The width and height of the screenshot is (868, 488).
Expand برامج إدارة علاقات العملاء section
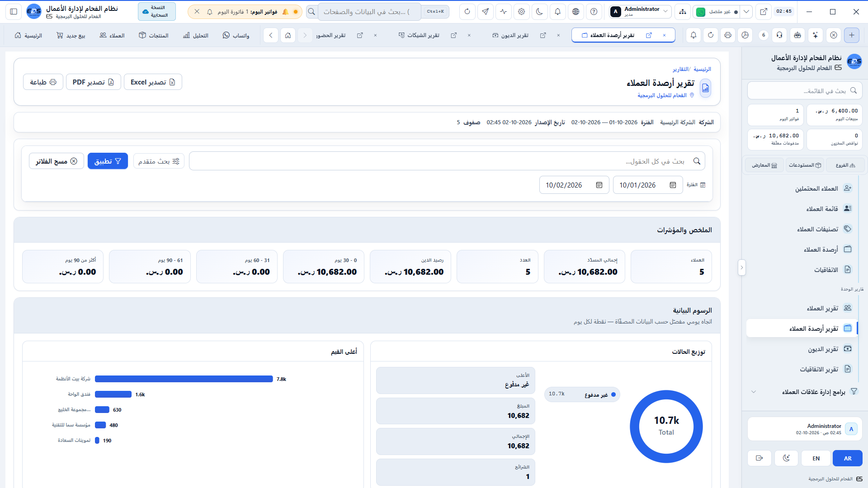click(803, 392)
